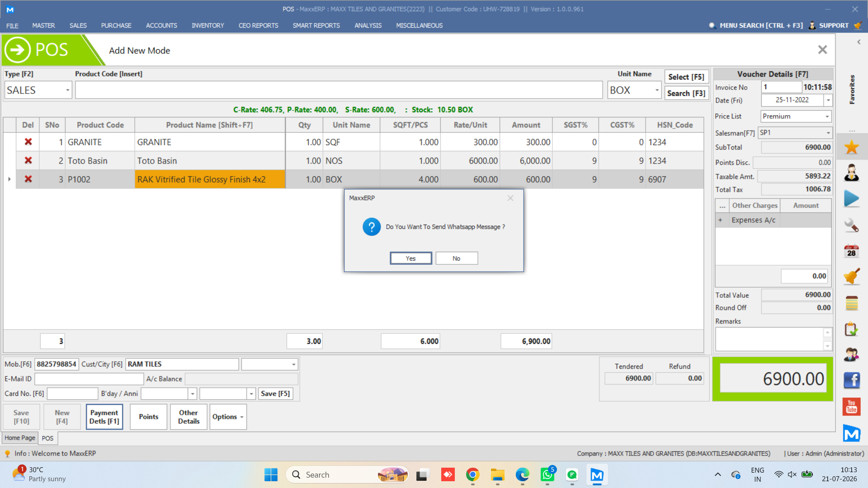Click the Points button

pos(149,417)
